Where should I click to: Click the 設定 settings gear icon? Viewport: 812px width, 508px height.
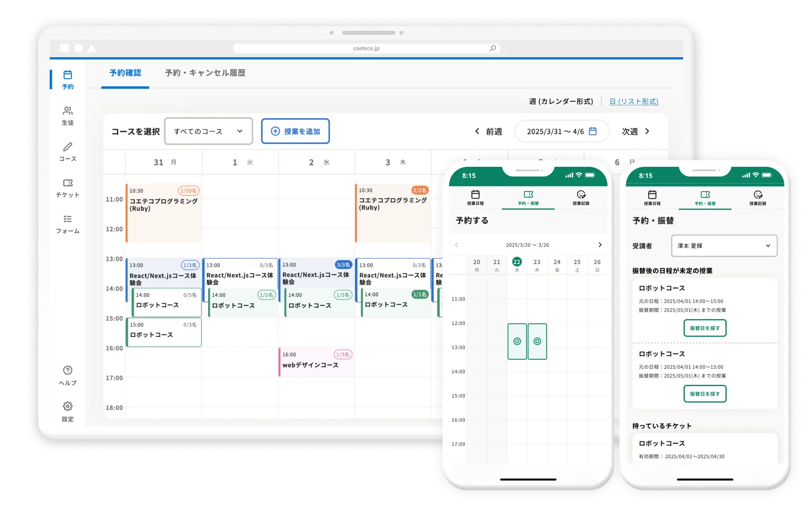[67, 406]
